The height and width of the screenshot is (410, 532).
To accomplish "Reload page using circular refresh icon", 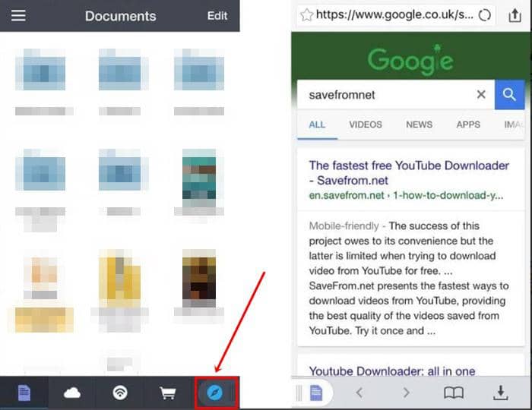I will (x=485, y=15).
